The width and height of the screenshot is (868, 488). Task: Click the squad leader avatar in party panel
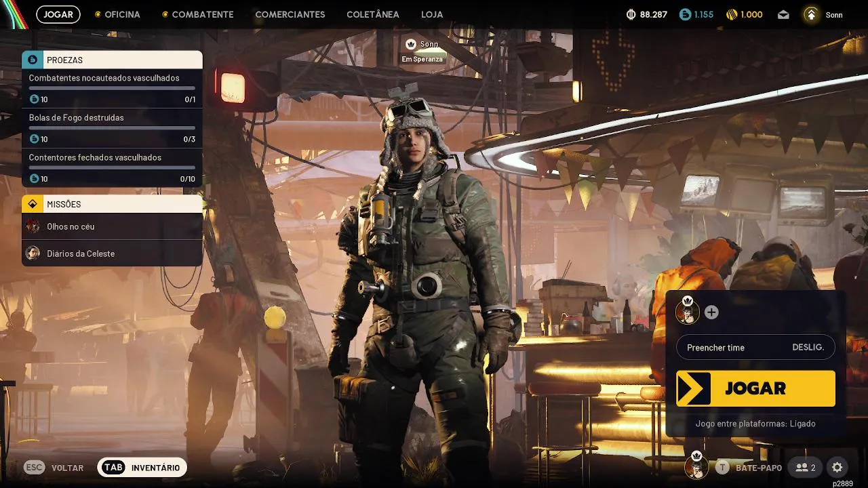(x=688, y=312)
